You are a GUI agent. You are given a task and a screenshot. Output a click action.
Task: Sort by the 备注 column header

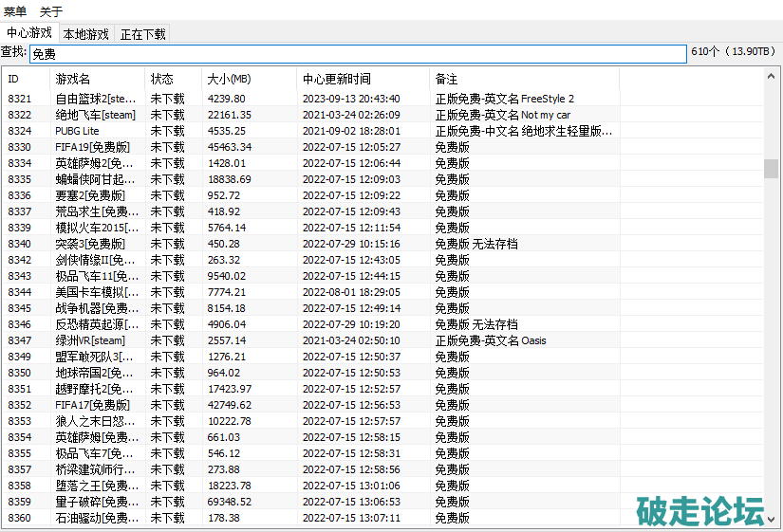(x=524, y=79)
